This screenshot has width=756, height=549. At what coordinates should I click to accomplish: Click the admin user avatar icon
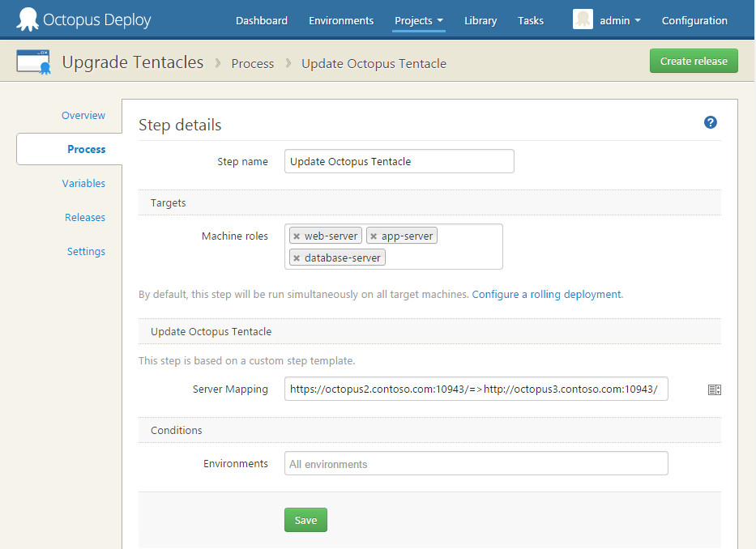583,20
